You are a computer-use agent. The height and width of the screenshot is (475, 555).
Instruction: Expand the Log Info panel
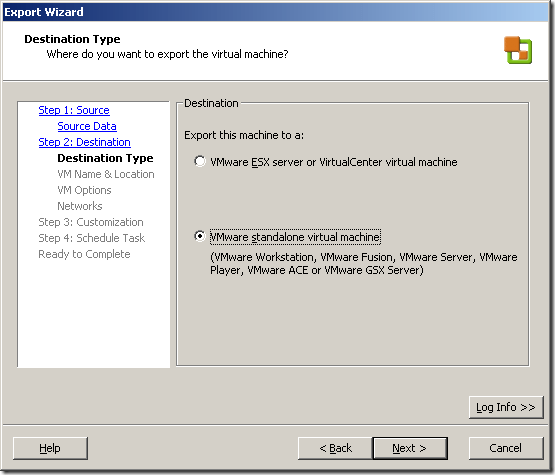click(505, 407)
